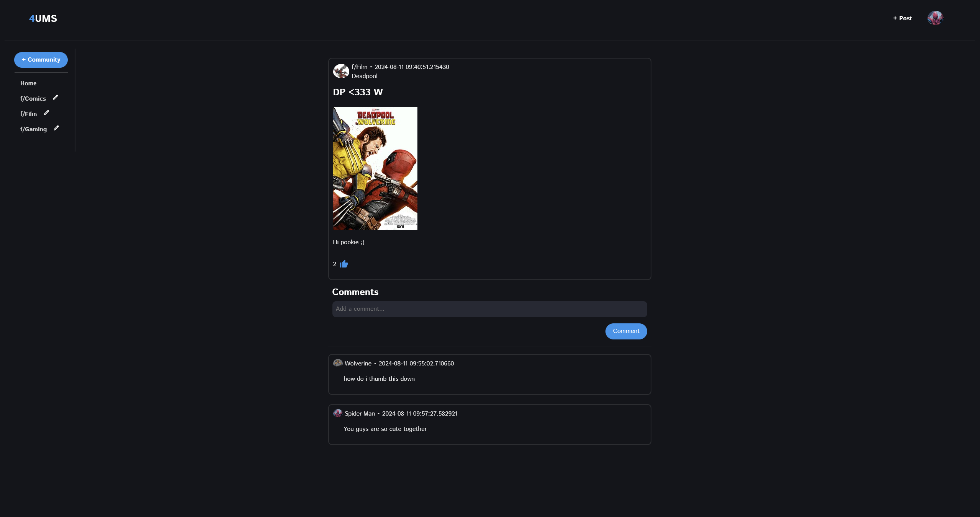980x517 pixels.
Task: Navigate to f/Film in the sidebar
Action: pyautogui.click(x=29, y=114)
